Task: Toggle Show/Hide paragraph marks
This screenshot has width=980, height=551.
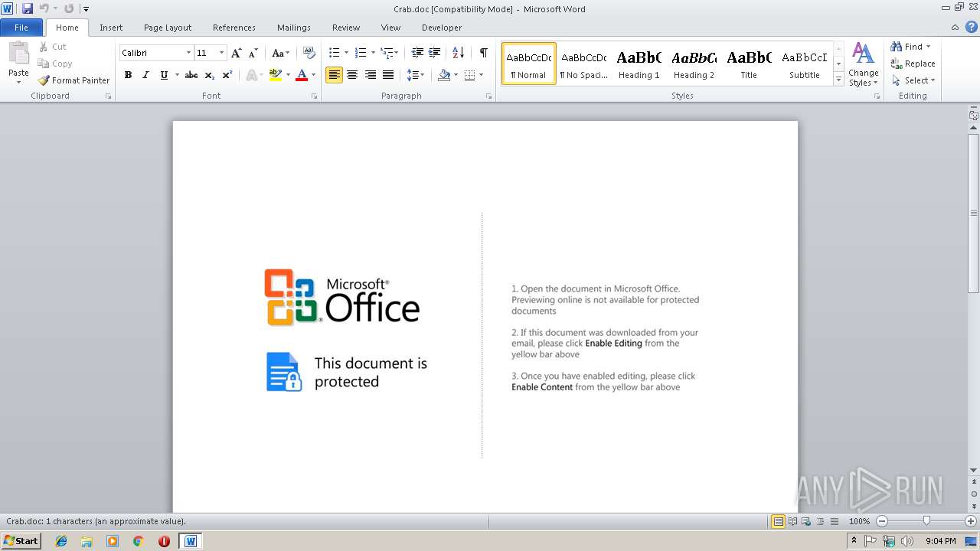Action: click(483, 53)
